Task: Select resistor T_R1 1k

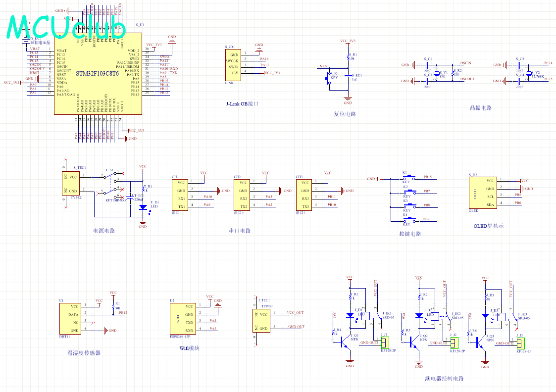Action: click(x=143, y=189)
